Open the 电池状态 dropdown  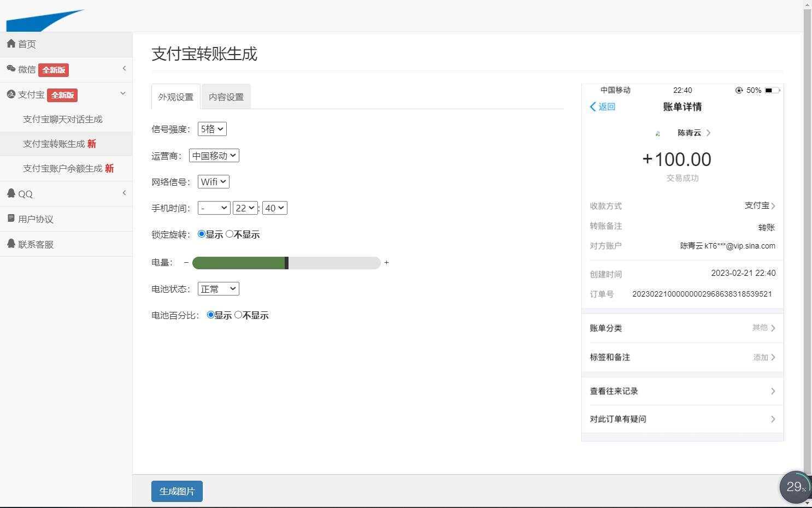click(217, 288)
